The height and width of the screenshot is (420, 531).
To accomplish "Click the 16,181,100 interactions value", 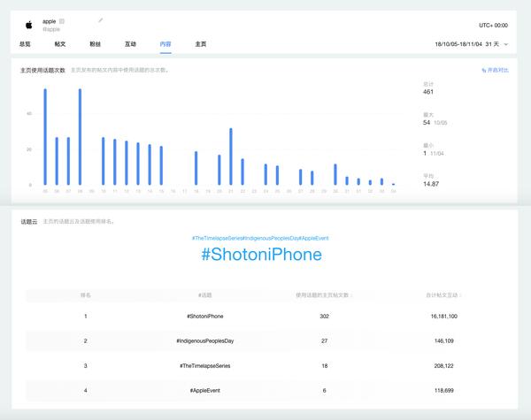I will pyautogui.click(x=443, y=316).
